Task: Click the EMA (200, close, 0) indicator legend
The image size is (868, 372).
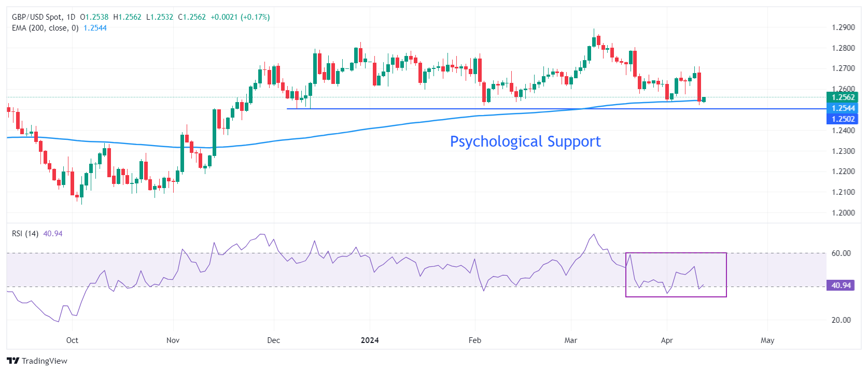Action: pos(45,28)
